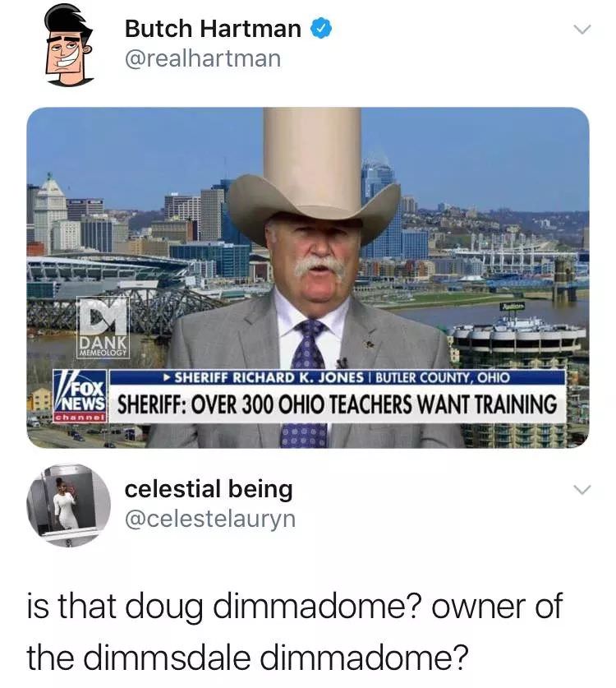
Task: Click the doug dimmadome tweet text
Action: click(x=295, y=632)
